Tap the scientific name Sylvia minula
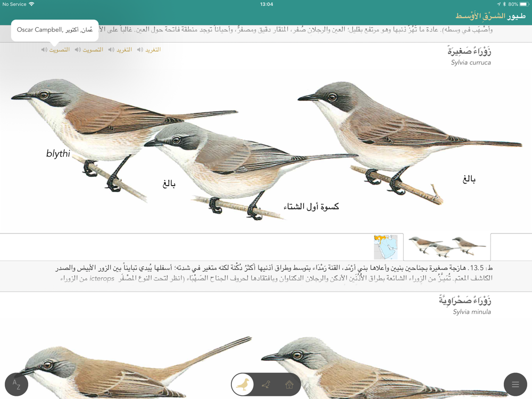Screen dimensions: 532x399 (x=471, y=312)
